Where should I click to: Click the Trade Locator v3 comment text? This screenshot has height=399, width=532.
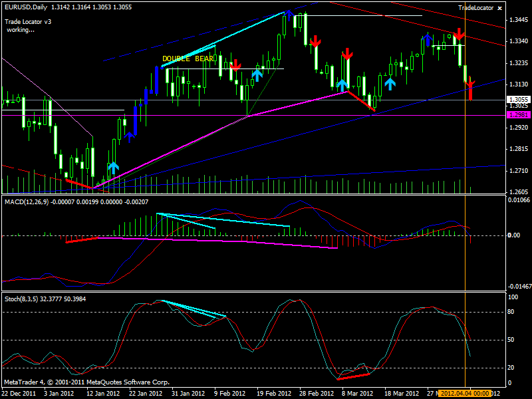pyautogui.click(x=28, y=22)
